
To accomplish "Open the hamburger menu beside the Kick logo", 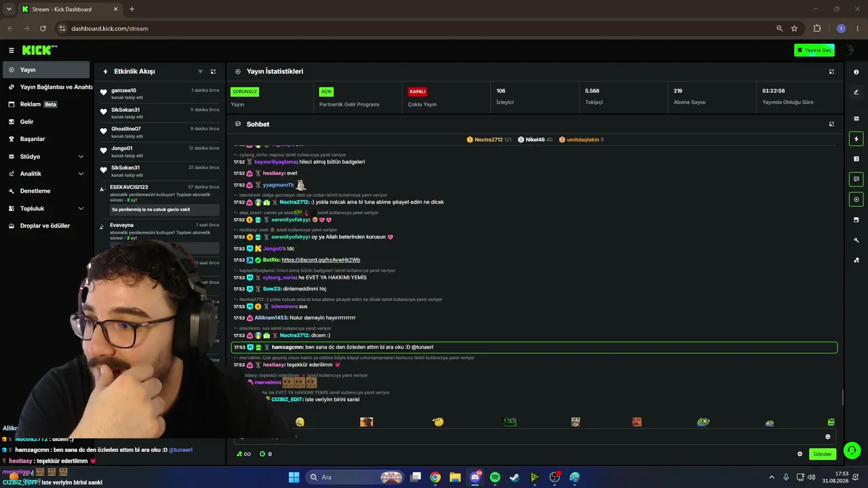I will coord(11,50).
